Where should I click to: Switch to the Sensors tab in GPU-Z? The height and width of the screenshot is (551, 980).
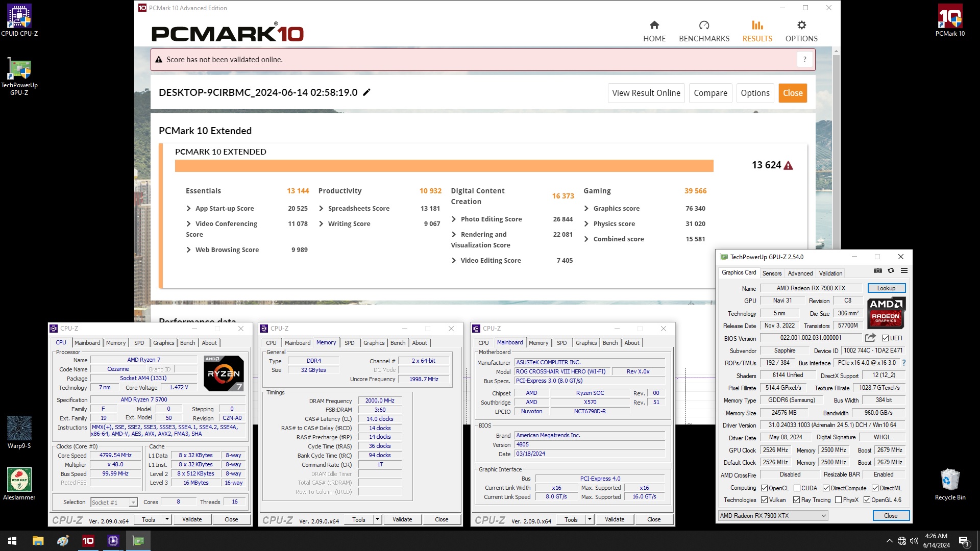[x=772, y=273]
